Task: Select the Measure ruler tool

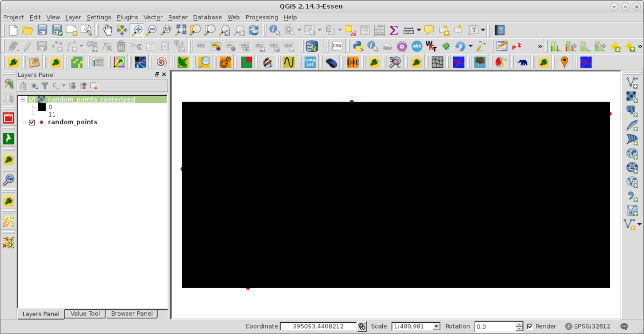Action: [x=408, y=30]
